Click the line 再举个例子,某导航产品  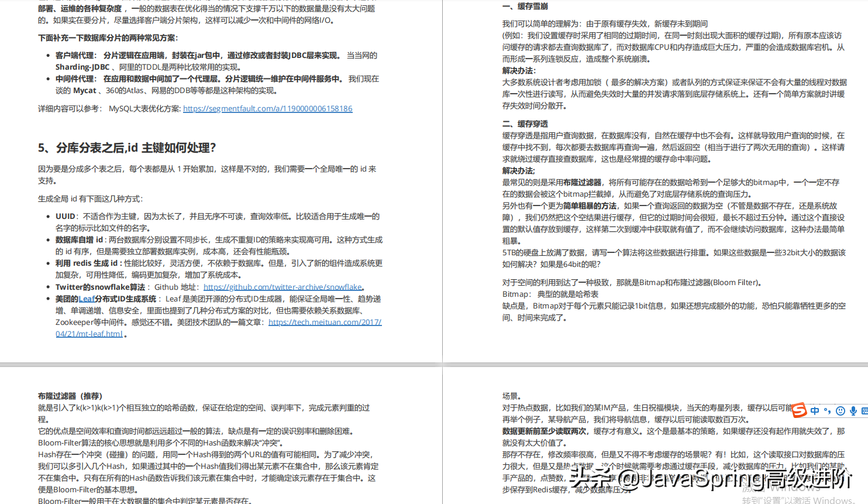(x=626, y=419)
